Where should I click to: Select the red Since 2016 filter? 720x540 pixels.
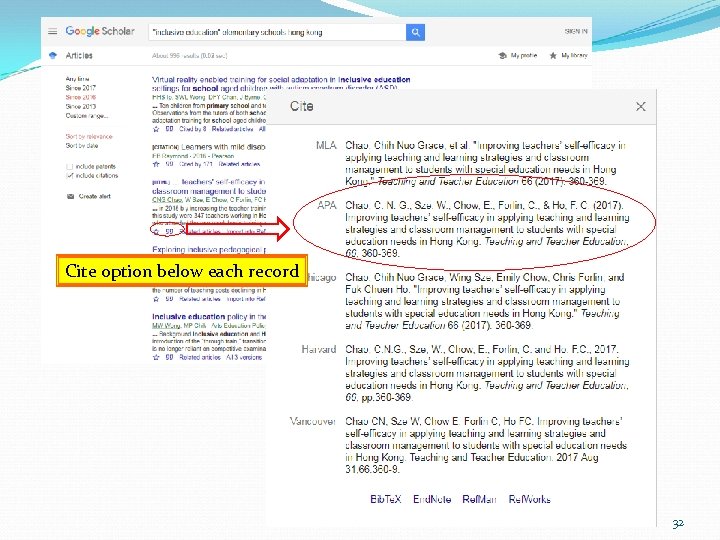click(80, 97)
